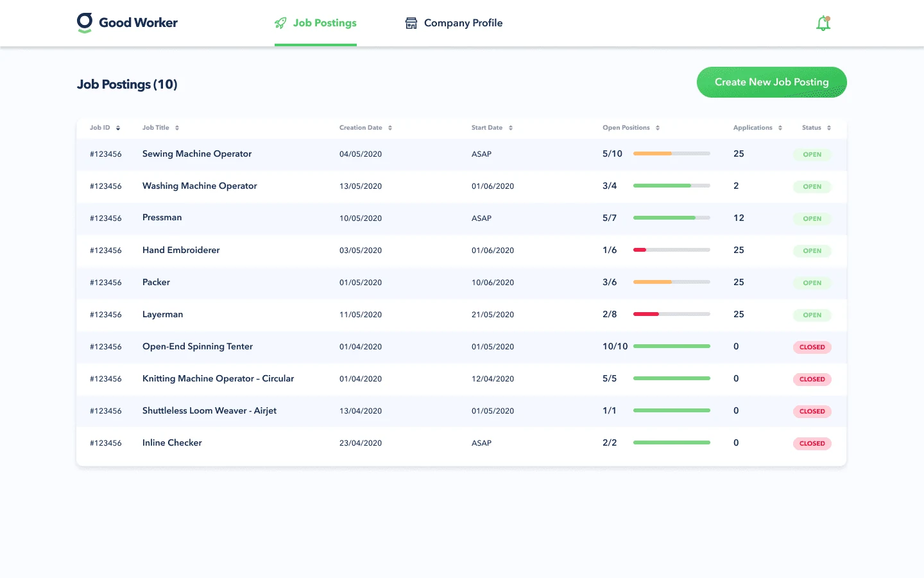Click the Good Worker brand name
This screenshot has height=578, width=924.
(x=138, y=22)
